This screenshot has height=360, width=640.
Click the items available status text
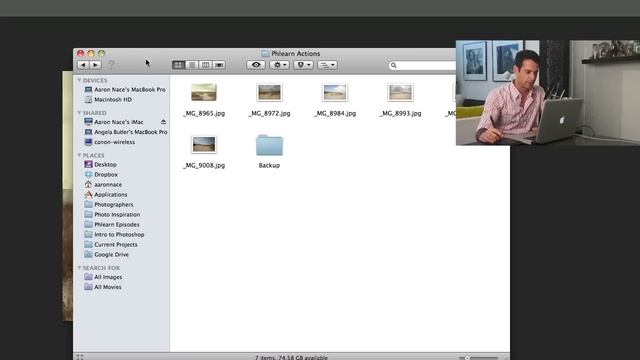coord(291,358)
